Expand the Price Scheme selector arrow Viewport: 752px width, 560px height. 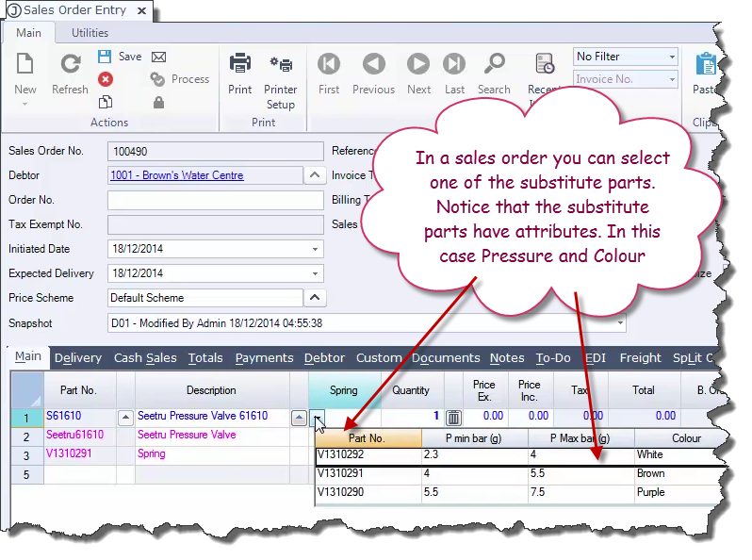point(315,298)
